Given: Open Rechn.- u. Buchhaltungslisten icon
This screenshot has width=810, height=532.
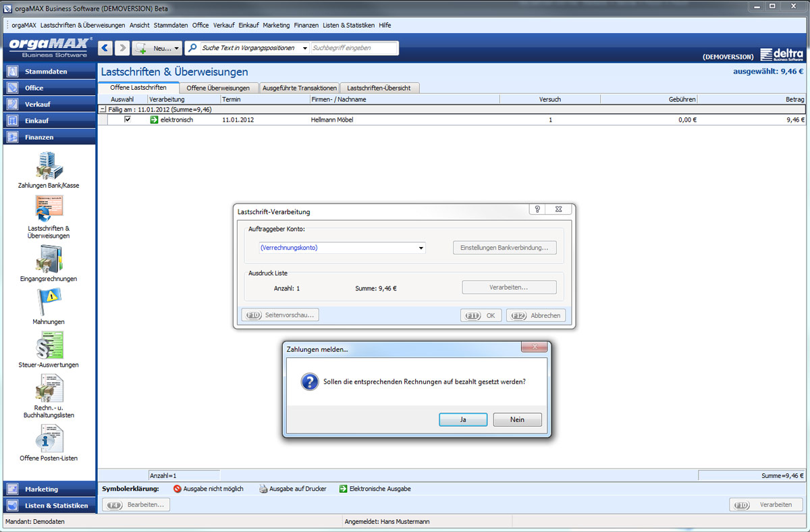Looking at the screenshot, I should (x=49, y=389).
